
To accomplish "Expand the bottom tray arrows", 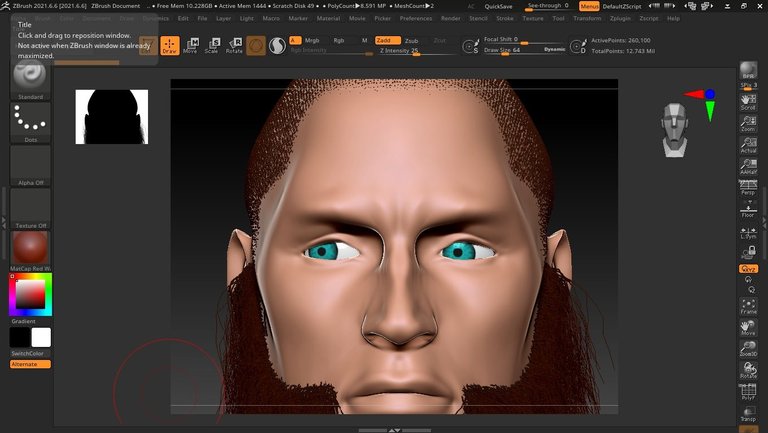I will pyautogui.click(x=394, y=430).
